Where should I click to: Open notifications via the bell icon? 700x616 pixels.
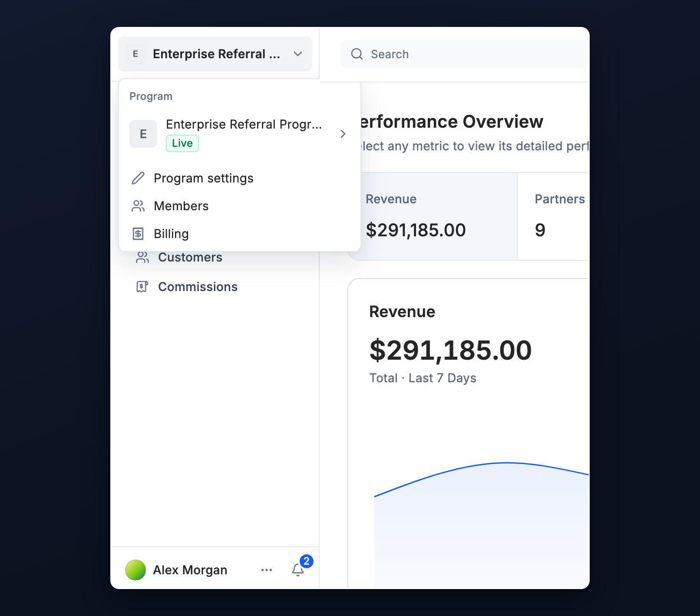tap(298, 570)
